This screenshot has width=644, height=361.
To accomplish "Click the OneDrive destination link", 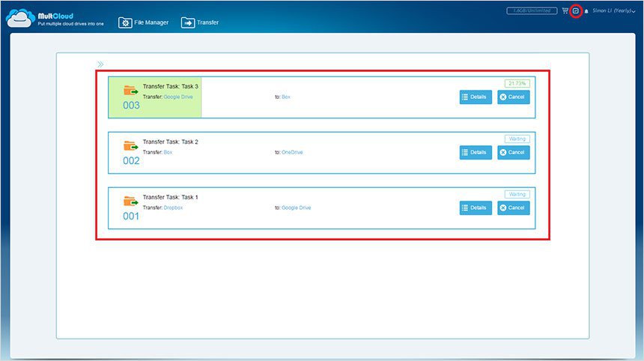I will point(292,152).
